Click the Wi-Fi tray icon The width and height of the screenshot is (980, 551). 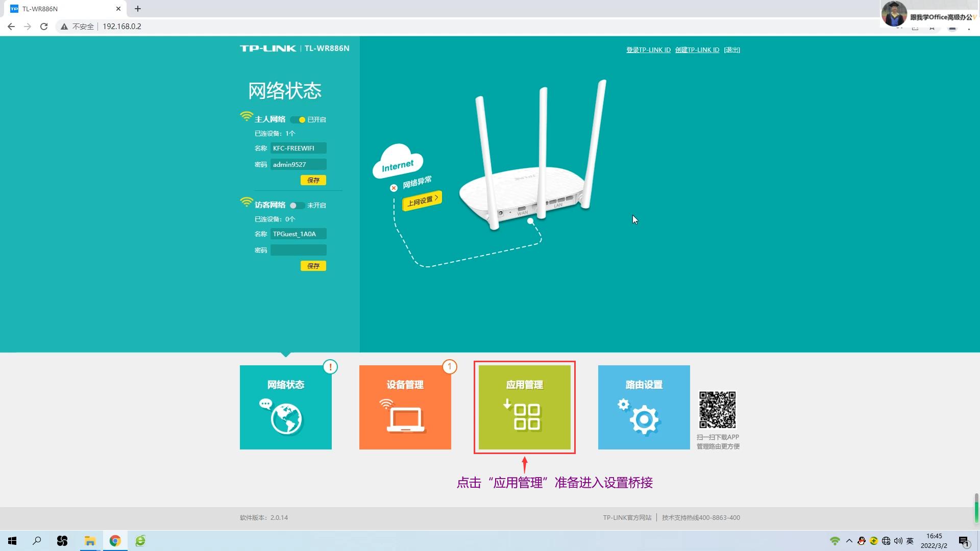click(x=835, y=541)
